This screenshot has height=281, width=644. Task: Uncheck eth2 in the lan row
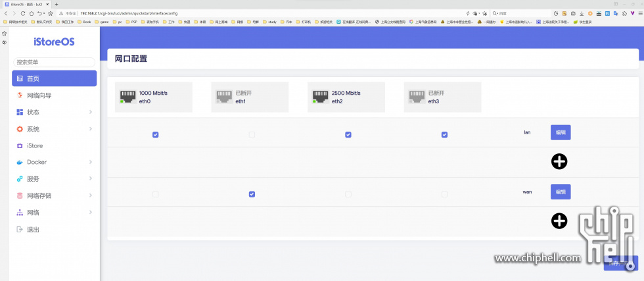coord(348,134)
